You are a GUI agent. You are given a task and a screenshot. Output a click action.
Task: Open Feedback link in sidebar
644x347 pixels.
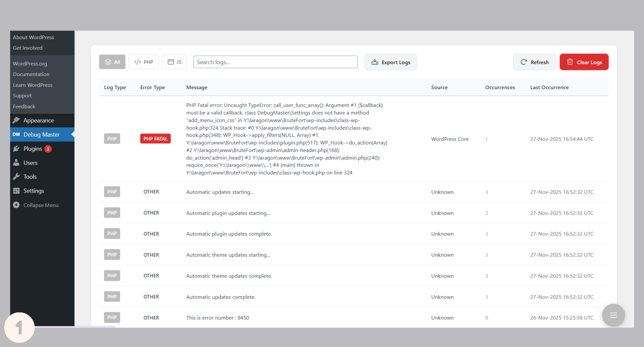click(24, 106)
